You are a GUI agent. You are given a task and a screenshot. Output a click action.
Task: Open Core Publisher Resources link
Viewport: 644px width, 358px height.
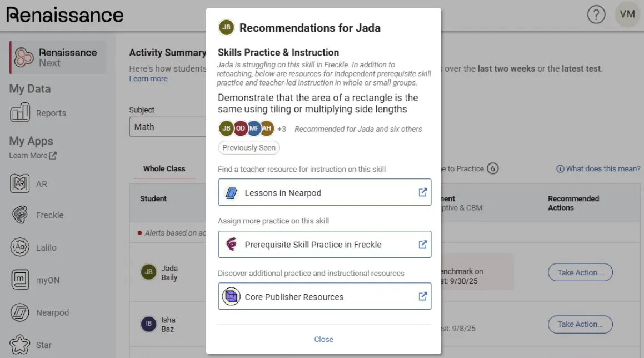[x=325, y=296]
